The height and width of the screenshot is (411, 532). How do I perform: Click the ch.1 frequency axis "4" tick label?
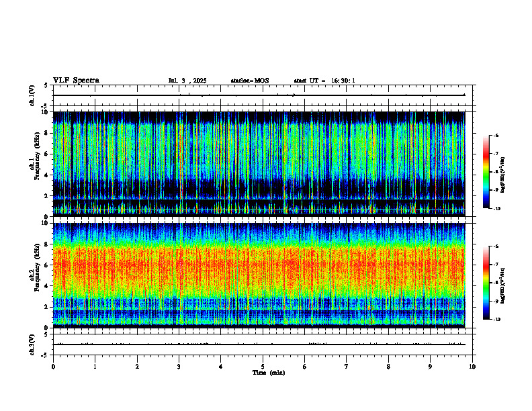pos(47,175)
